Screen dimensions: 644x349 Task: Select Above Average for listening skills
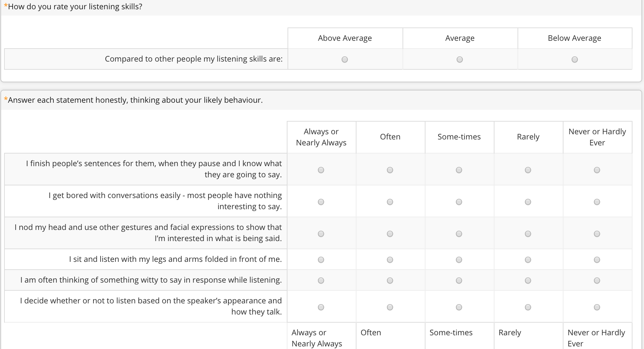[345, 59]
